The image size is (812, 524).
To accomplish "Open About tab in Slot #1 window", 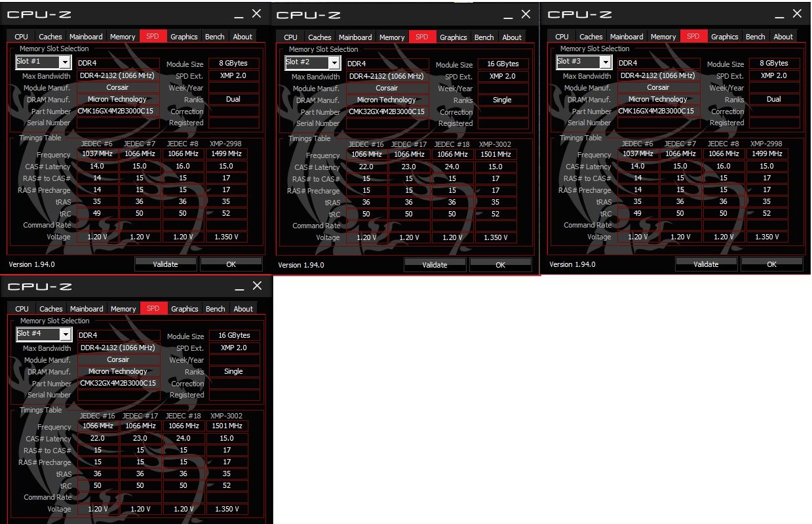I will pyautogui.click(x=242, y=37).
